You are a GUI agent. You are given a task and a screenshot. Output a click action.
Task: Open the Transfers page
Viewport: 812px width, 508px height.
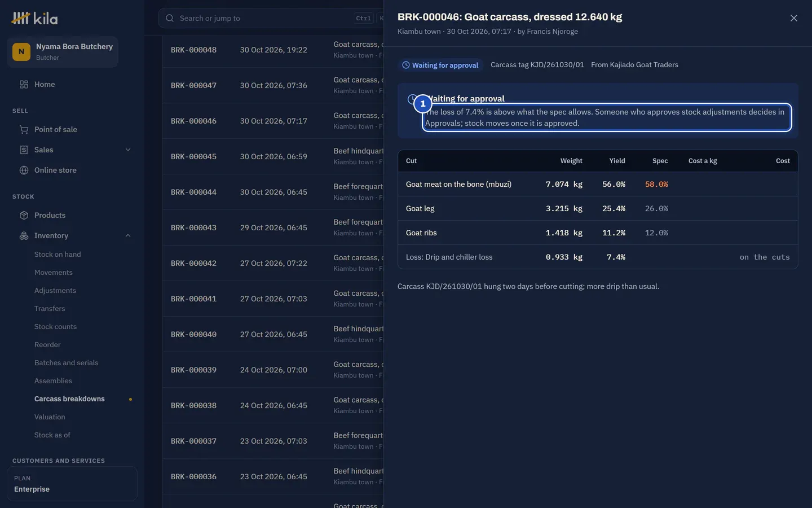[50, 308]
